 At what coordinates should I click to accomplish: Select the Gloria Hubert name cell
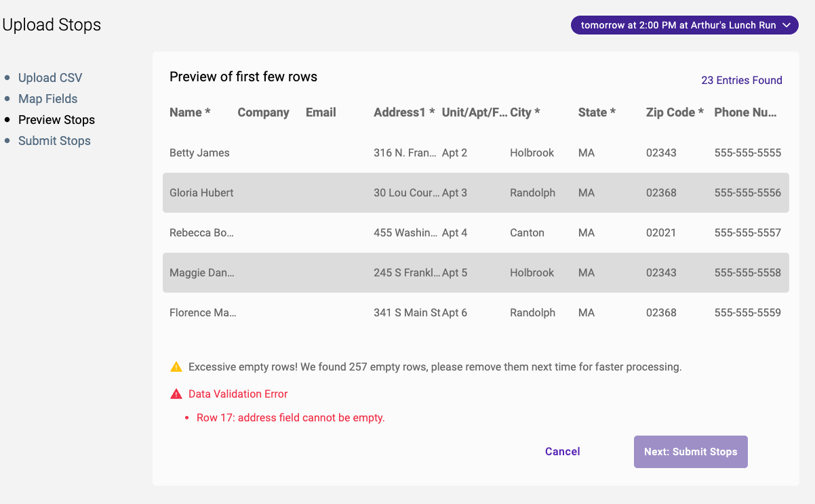click(201, 193)
